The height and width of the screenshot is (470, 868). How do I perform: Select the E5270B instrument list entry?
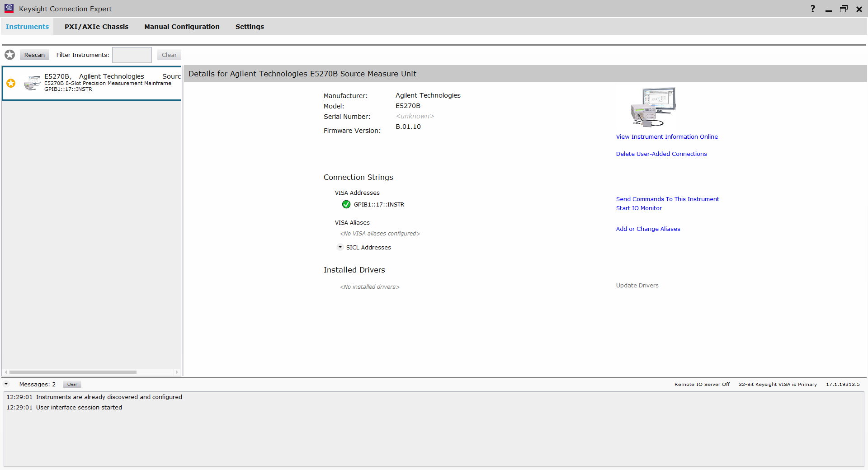point(92,83)
